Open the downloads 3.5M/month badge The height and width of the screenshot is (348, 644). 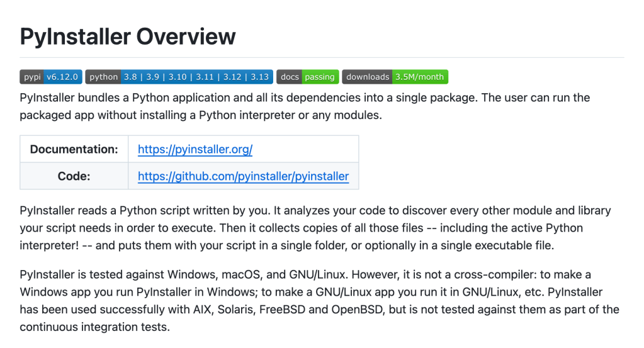pyautogui.click(x=395, y=77)
